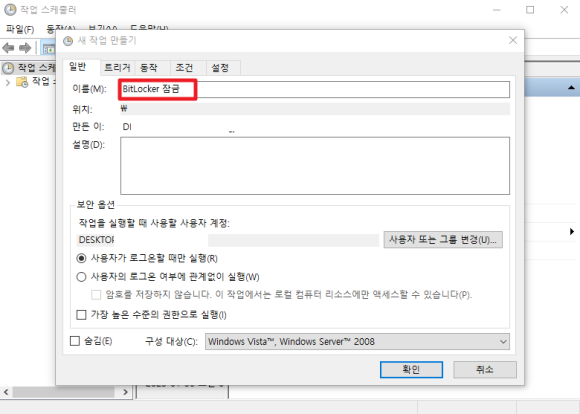The image size is (580, 414).
Task: Click the 취소 button
Action: pyautogui.click(x=485, y=370)
